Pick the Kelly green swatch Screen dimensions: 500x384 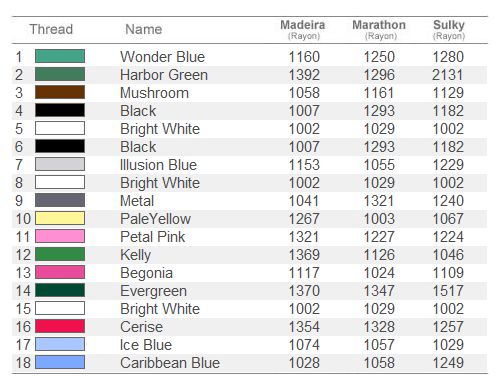[x=60, y=254]
